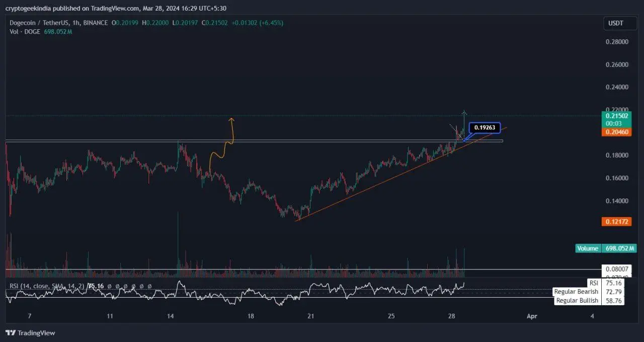Click date 25 on the time axis
644x342 pixels.
pyautogui.click(x=391, y=316)
